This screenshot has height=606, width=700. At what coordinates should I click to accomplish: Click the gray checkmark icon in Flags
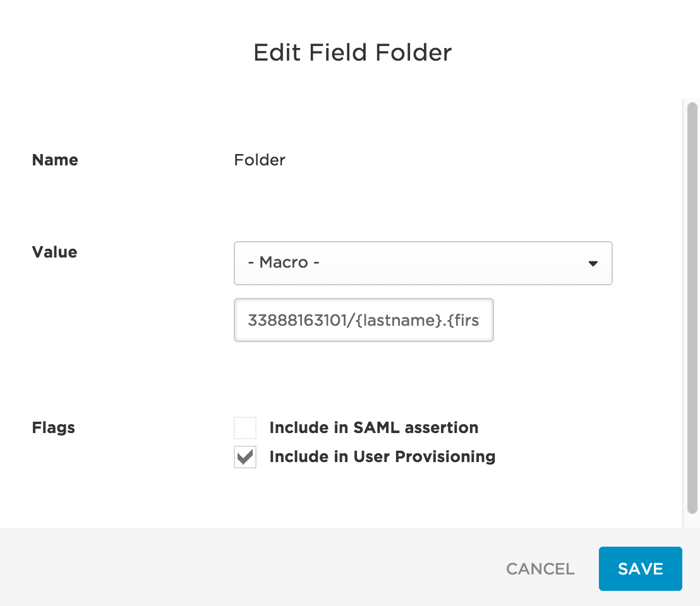(245, 457)
